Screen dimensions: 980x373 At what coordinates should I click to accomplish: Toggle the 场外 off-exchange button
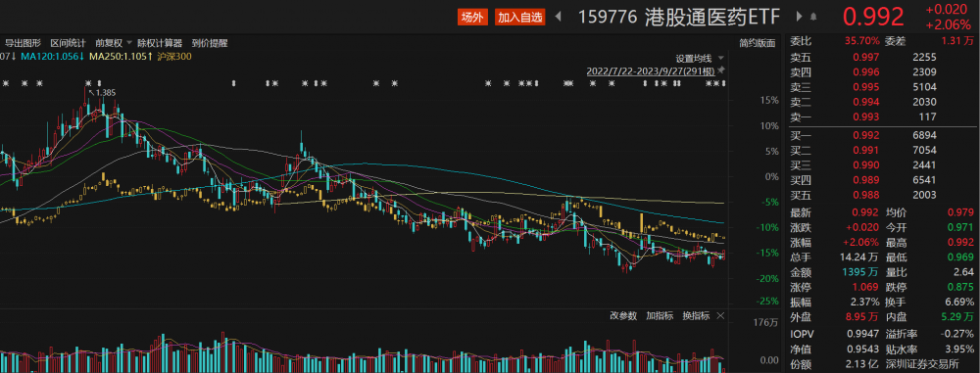[x=472, y=17]
